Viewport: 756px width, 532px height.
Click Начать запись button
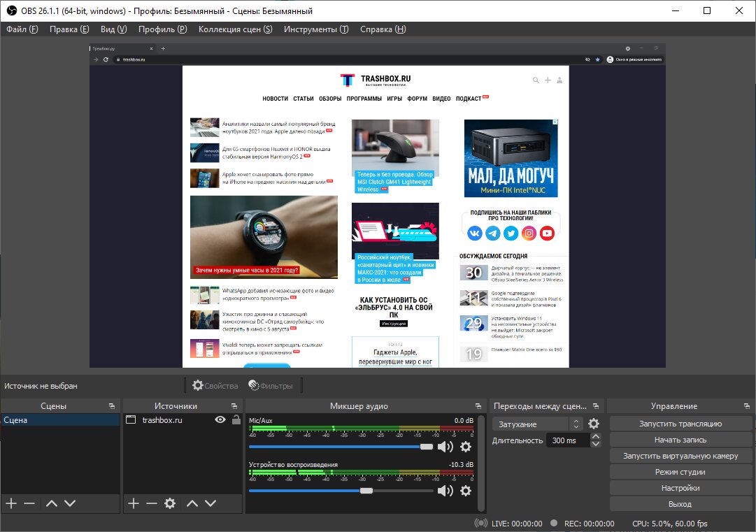680,440
